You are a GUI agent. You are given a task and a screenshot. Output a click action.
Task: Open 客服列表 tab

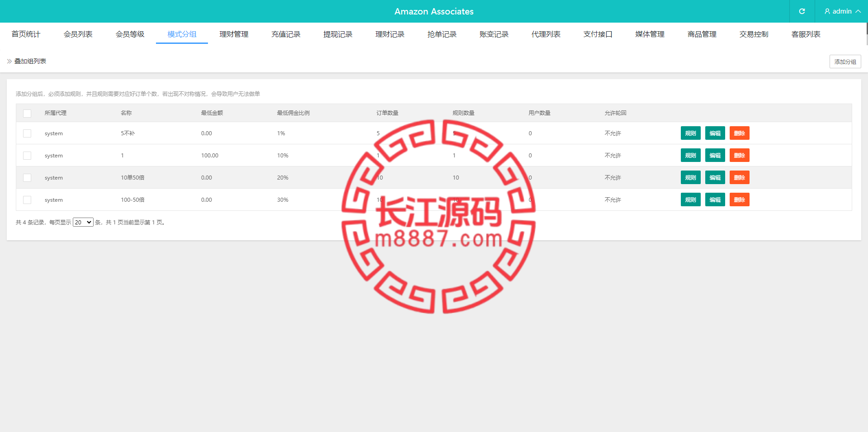point(806,34)
